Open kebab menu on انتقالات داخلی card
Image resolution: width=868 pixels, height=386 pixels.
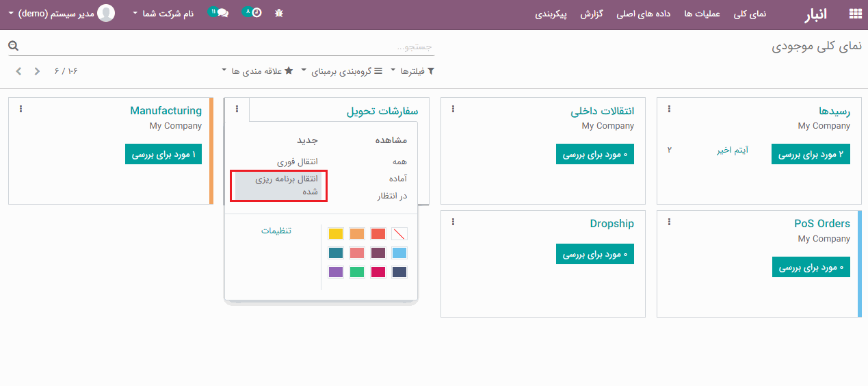(453, 109)
